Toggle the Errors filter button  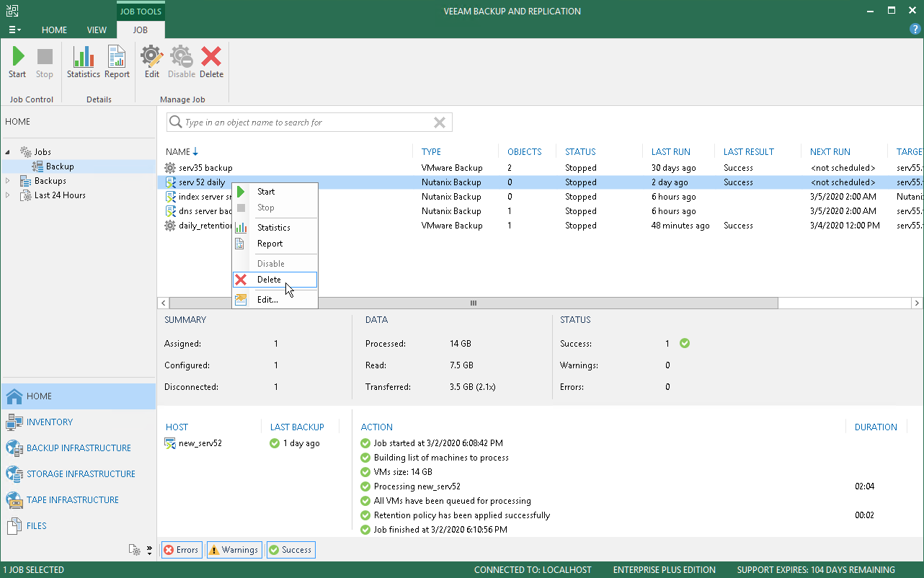point(181,550)
